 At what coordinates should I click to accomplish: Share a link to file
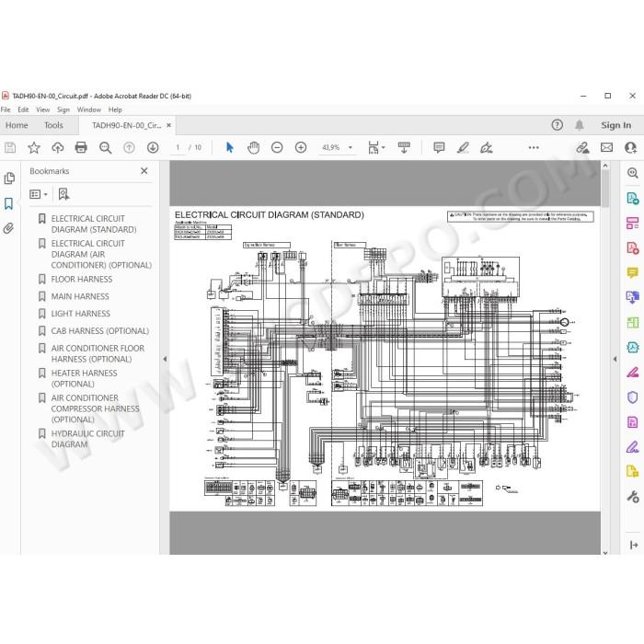(x=582, y=147)
